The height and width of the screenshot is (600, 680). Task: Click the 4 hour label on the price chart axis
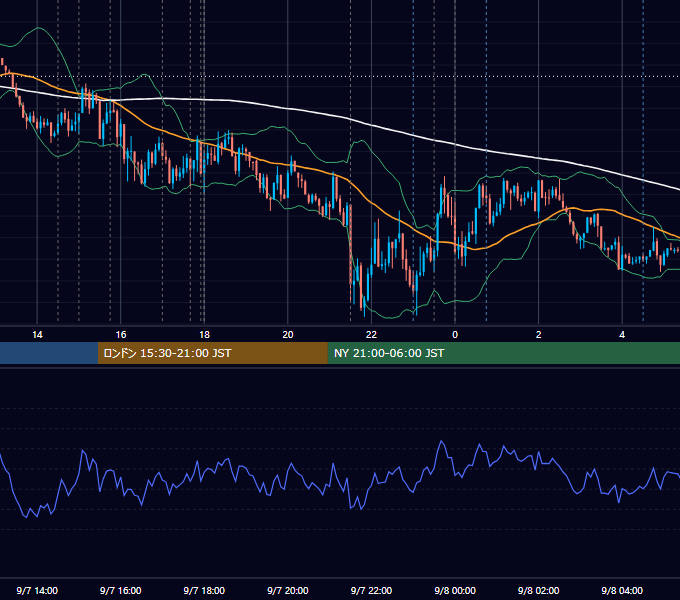click(622, 335)
